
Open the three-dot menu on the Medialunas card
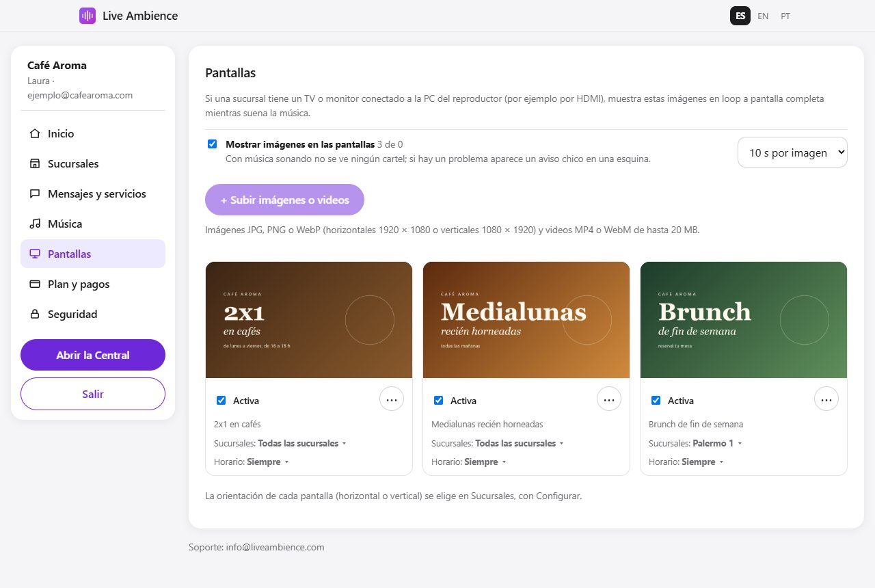609,399
